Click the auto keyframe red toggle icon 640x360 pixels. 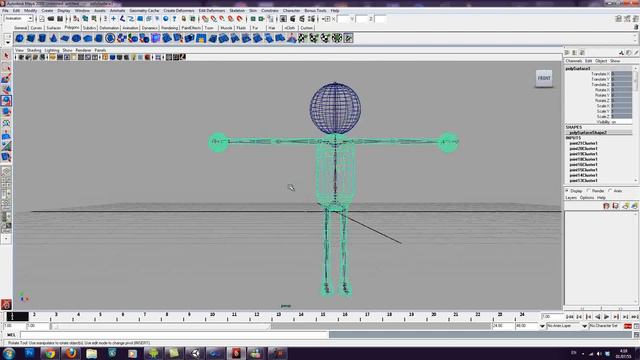point(628,326)
